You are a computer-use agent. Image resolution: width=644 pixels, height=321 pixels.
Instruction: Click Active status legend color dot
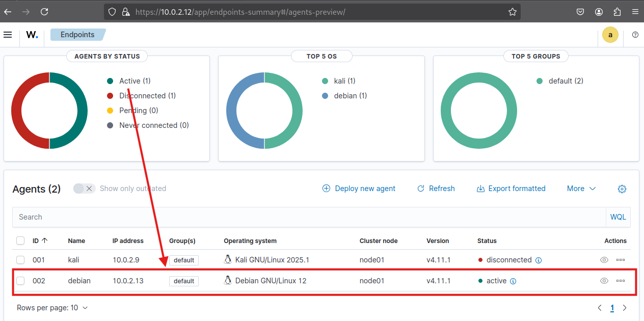110,81
